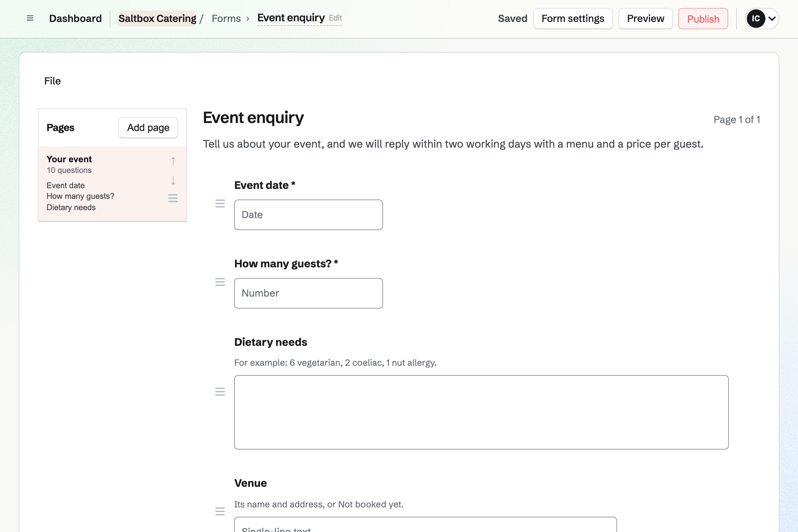Publish the form
Screen dimensions: 798x532
coord(703,19)
